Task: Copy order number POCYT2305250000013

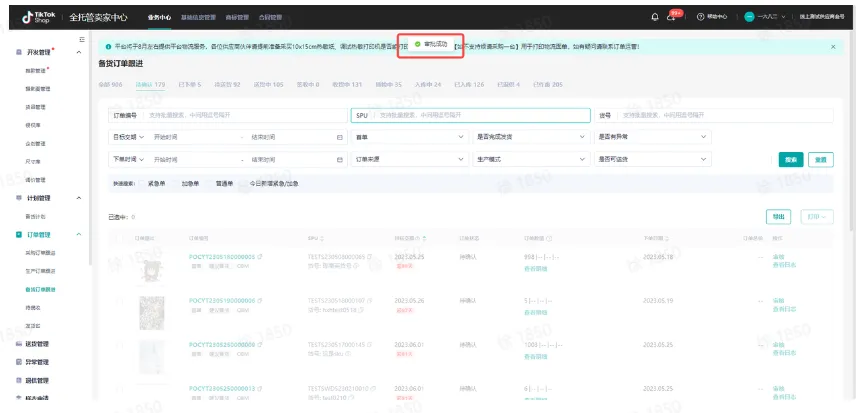Action: [x=260, y=388]
